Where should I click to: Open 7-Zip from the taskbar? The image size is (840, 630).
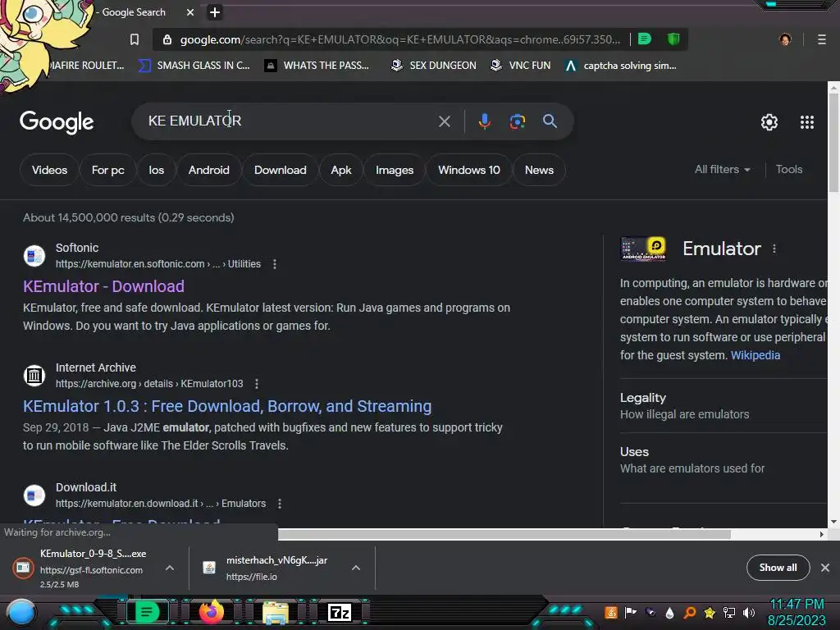(x=340, y=612)
